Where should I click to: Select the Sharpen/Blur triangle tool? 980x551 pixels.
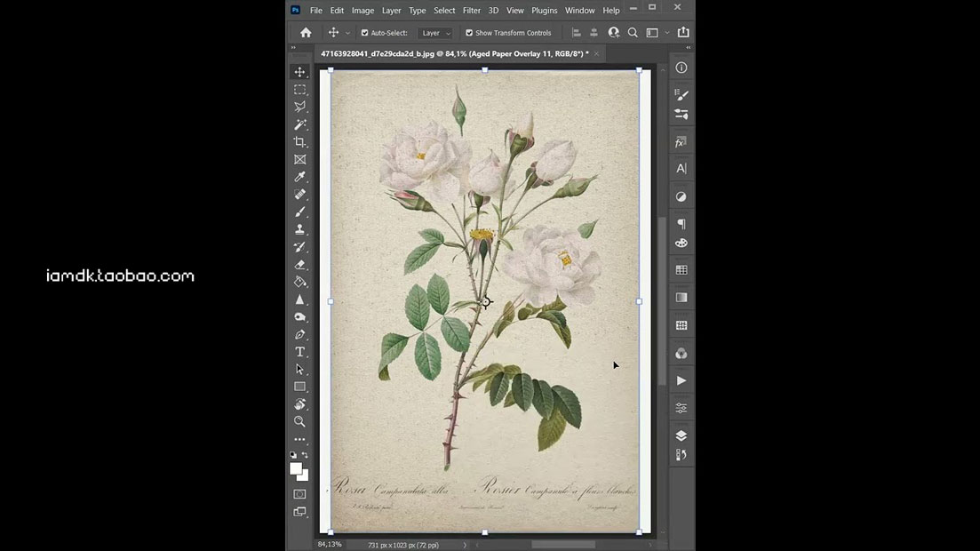[300, 299]
